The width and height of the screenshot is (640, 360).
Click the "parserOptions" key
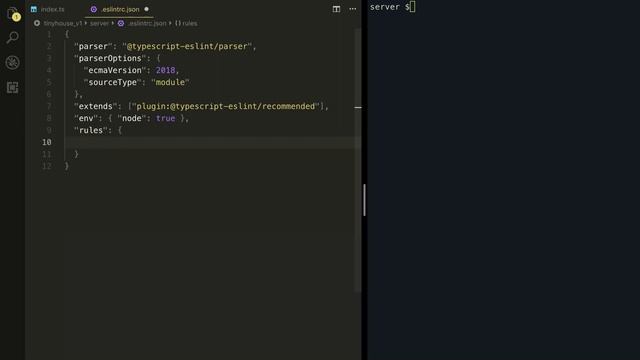[x=110, y=58]
